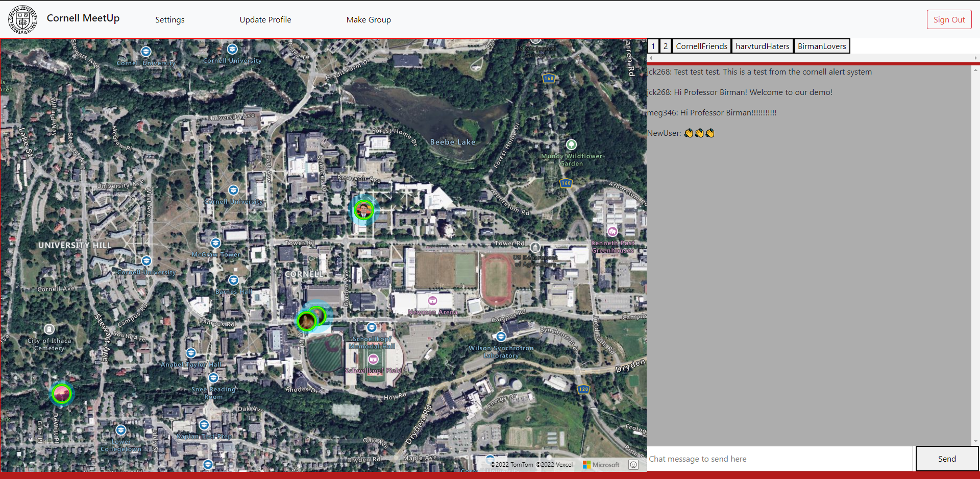Click route 120 shield near Dryden
The width and height of the screenshot is (980, 479).
[583, 389]
